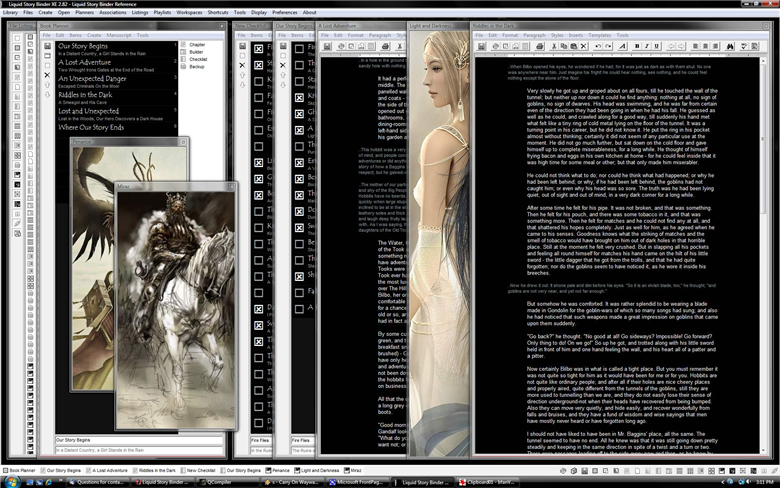Select 'A Lost Adventure' chapter in Book Planner
Image resolution: width=780 pixels, height=488 pixels.
(116, 65)
